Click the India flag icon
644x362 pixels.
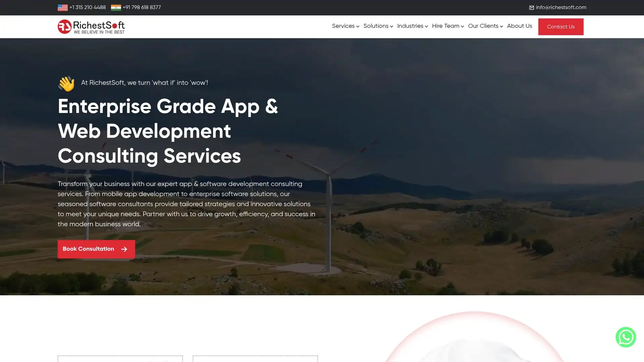point(116,8)
